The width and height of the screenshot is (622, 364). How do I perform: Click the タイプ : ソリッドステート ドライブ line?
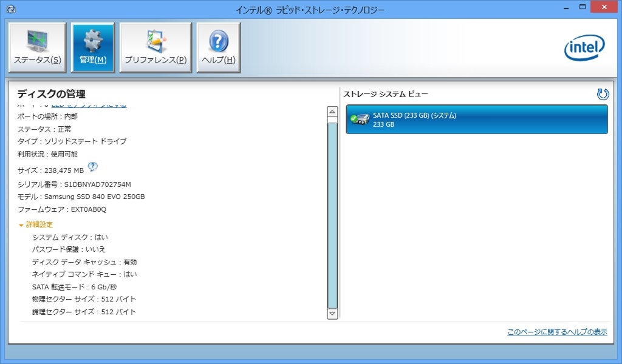pos(72,141)
